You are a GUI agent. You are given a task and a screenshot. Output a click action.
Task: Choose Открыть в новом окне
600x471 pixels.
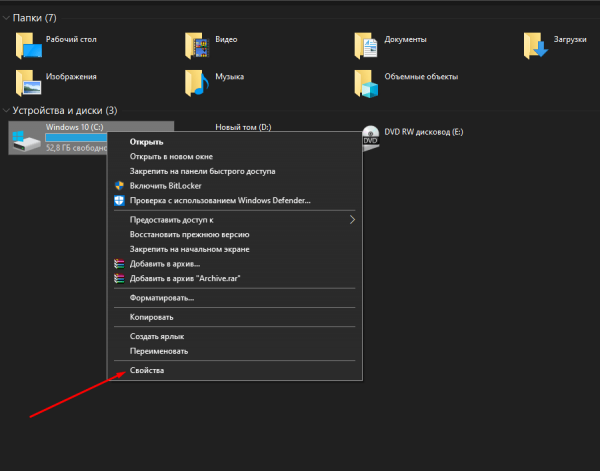tap(234, 156)
